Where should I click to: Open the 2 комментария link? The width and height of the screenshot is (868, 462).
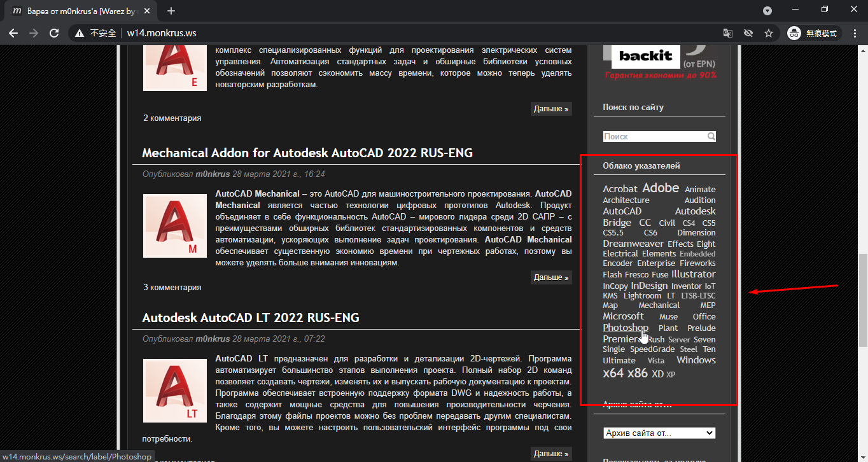[x=172, y=118]
